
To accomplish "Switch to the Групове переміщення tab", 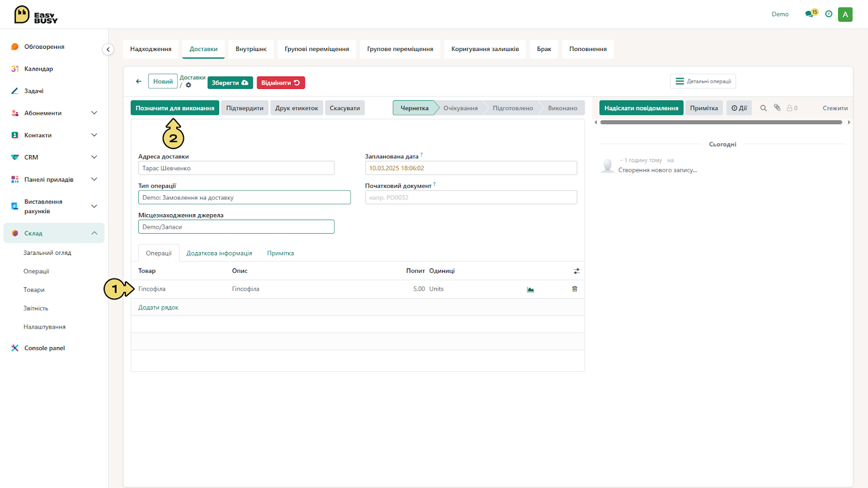I will 400,49.
